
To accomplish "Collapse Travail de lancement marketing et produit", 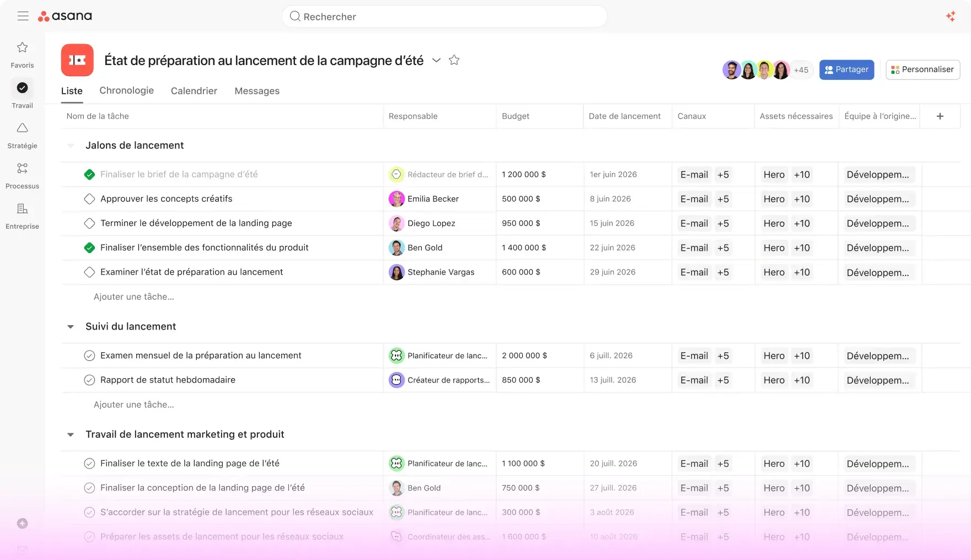I will [x=71, y=435].
